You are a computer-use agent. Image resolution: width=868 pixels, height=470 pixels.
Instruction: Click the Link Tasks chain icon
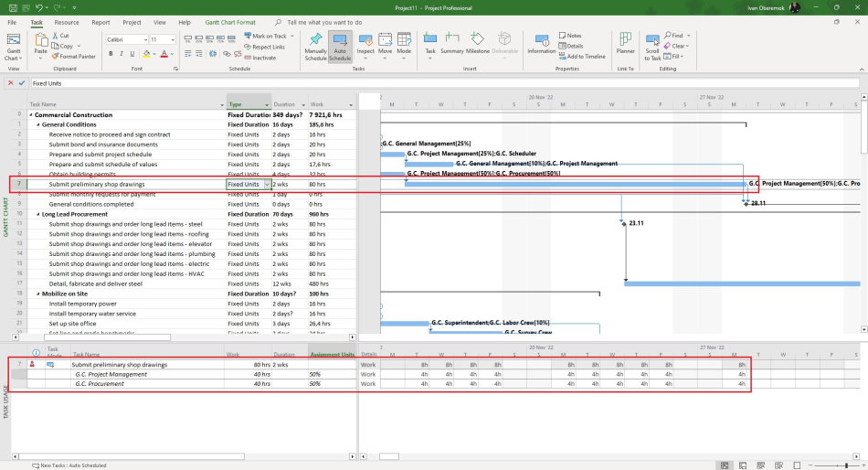pos(227,54)
